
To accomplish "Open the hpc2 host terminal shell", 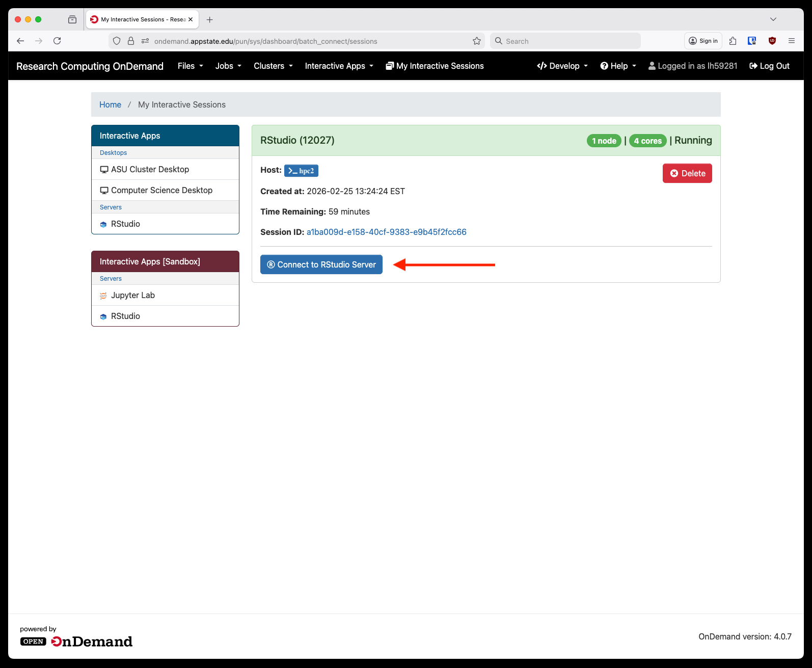I will click(301, 171).
